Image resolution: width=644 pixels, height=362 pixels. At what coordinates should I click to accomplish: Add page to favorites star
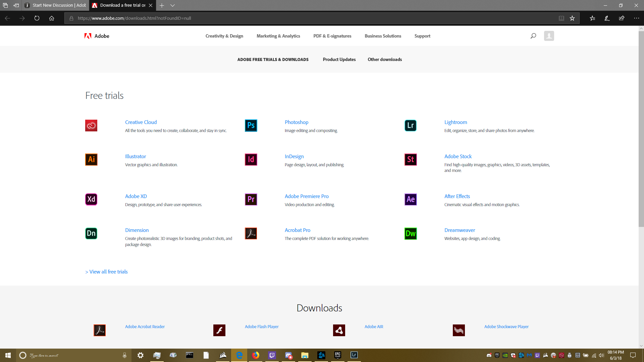pos(572,18)
